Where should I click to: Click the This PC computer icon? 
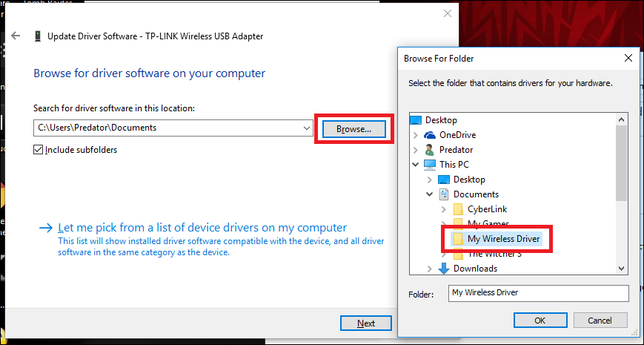point(429,165)
